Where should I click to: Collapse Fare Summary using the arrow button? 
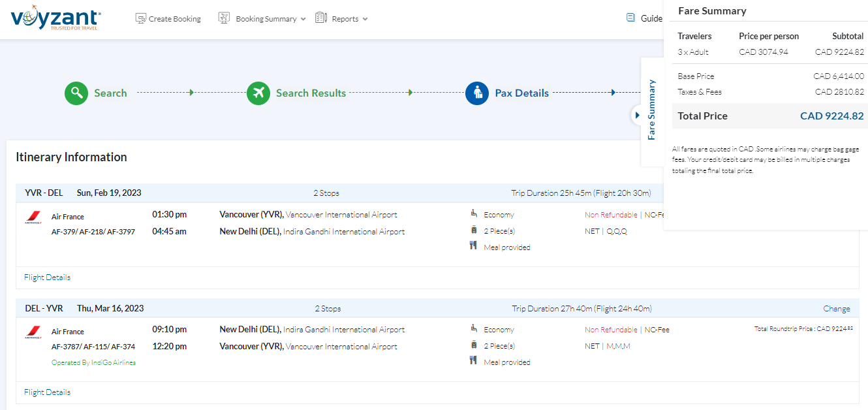[637, 115]
